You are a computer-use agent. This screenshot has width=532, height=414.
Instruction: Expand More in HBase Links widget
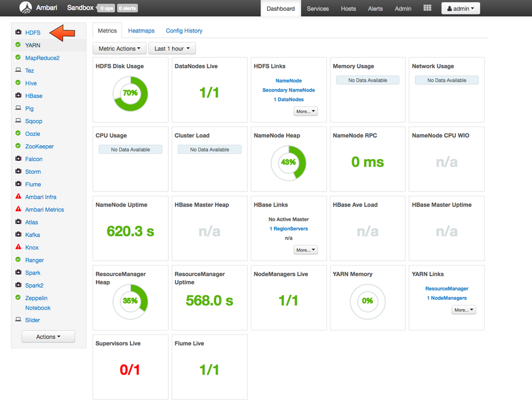(306, 250)
